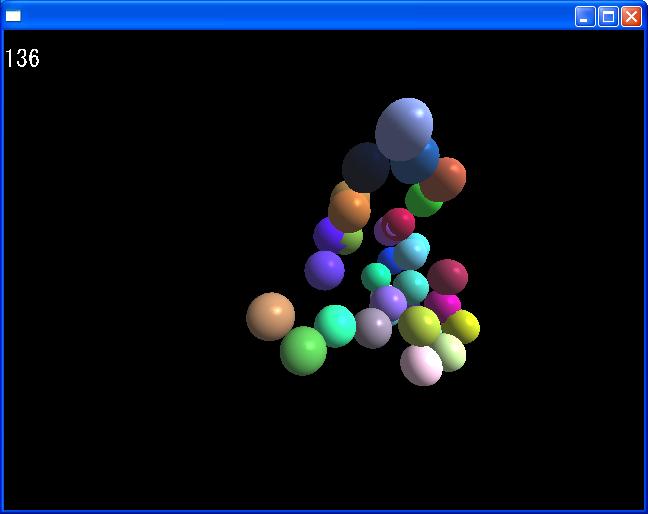Screen dimensions: 648x514
Task: Click the maximize window button
Action: [x=608, y=17]
